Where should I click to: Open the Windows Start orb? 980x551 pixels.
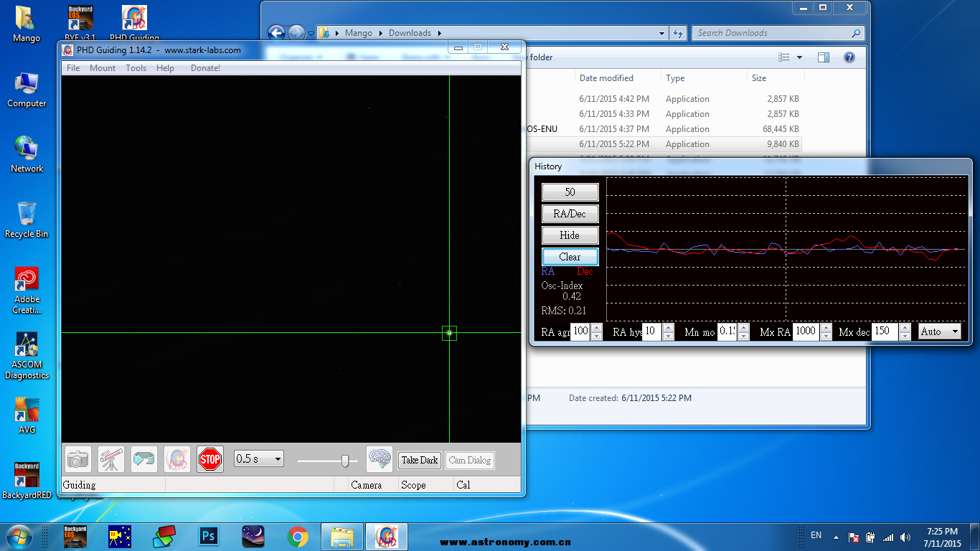[x=19, y=537]
